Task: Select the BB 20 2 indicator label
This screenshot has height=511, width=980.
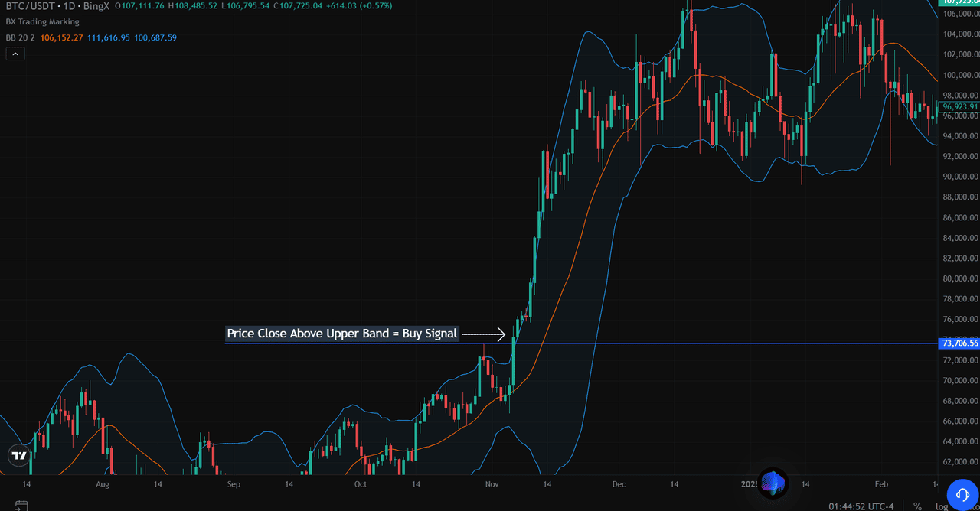Action: tap(21, 37)
